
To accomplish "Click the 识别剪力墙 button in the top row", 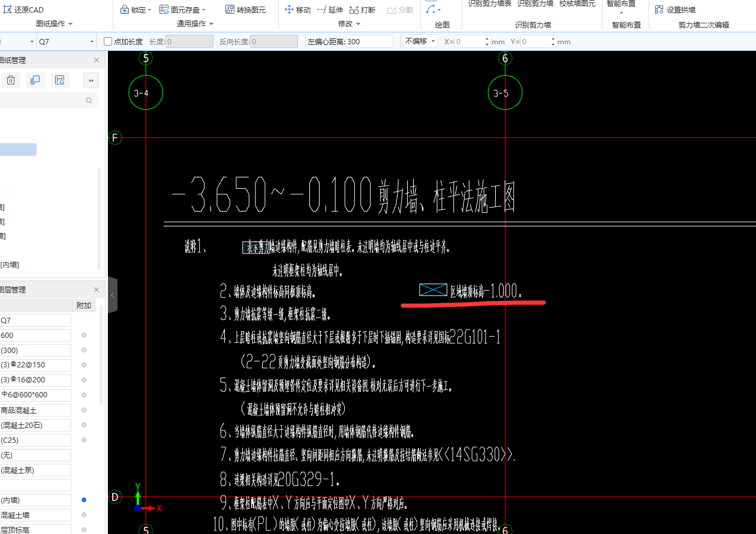I will [x=535, y=4].
